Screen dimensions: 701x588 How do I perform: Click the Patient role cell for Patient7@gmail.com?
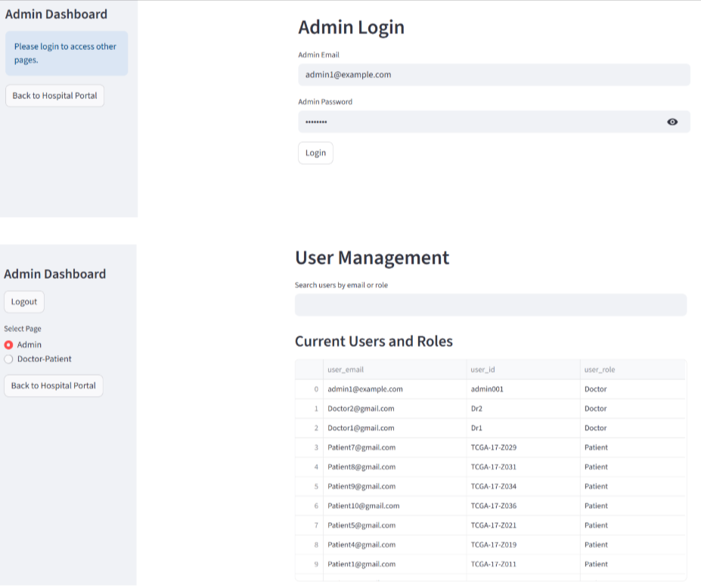633,447
